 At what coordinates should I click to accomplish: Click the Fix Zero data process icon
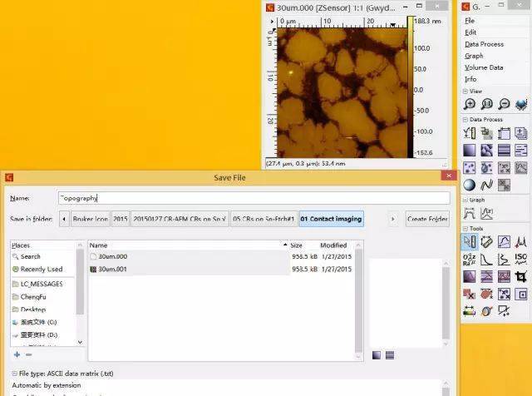click(470, 133)
